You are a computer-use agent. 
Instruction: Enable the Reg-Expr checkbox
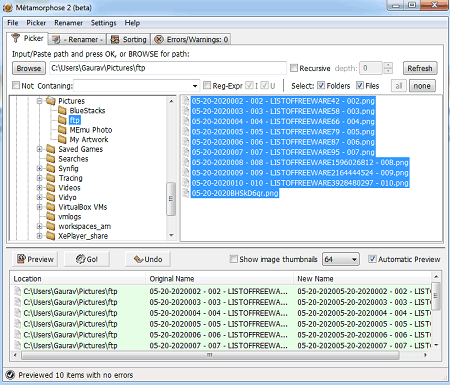(x=207, y=86)
